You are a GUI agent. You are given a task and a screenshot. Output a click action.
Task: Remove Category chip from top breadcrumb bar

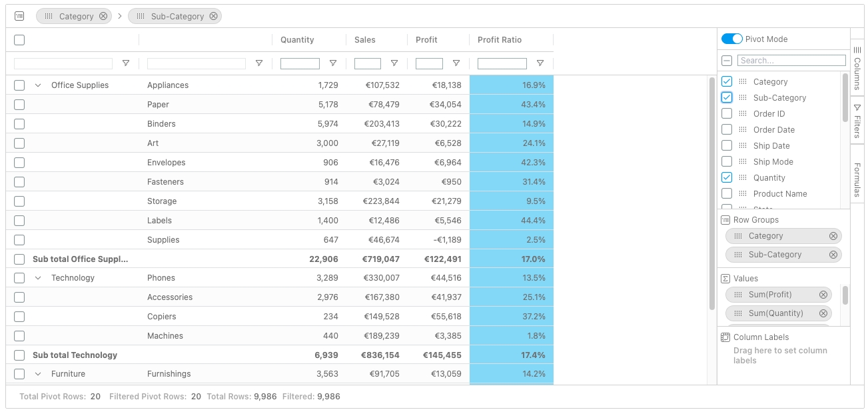click(x=103, y=16)
